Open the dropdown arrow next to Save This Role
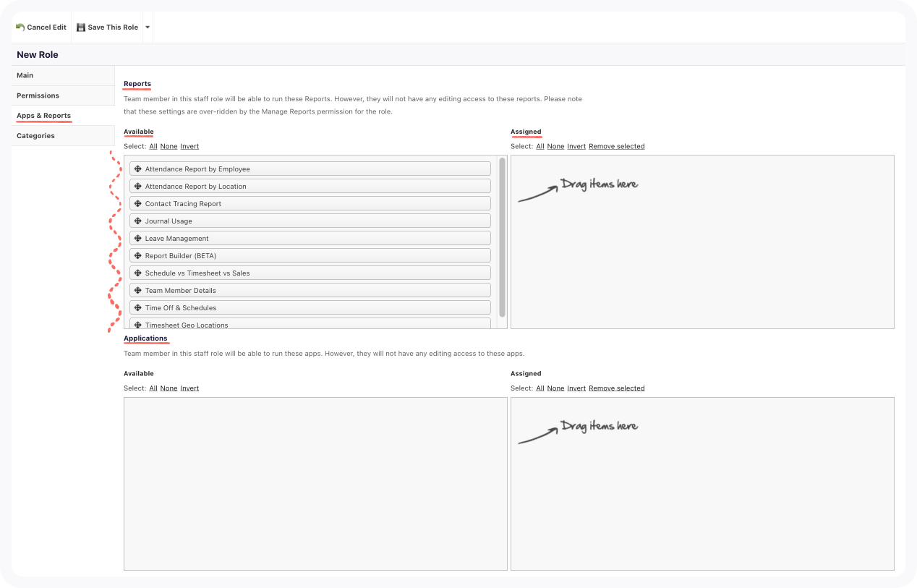 (x=148, y=27)
